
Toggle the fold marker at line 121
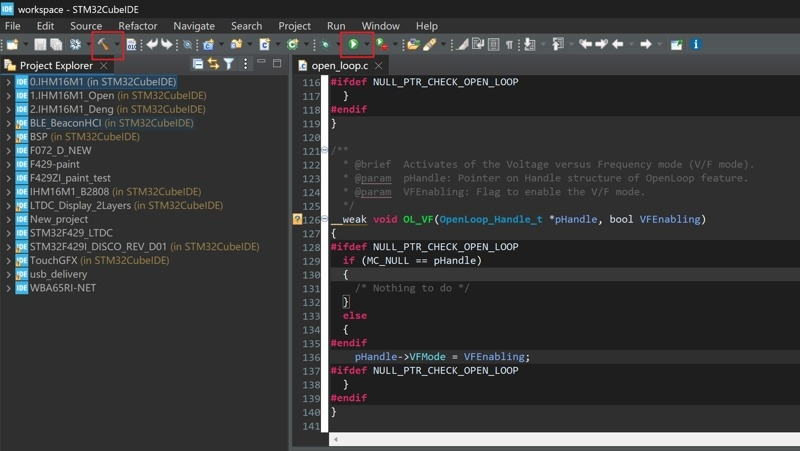click(324, 150)
